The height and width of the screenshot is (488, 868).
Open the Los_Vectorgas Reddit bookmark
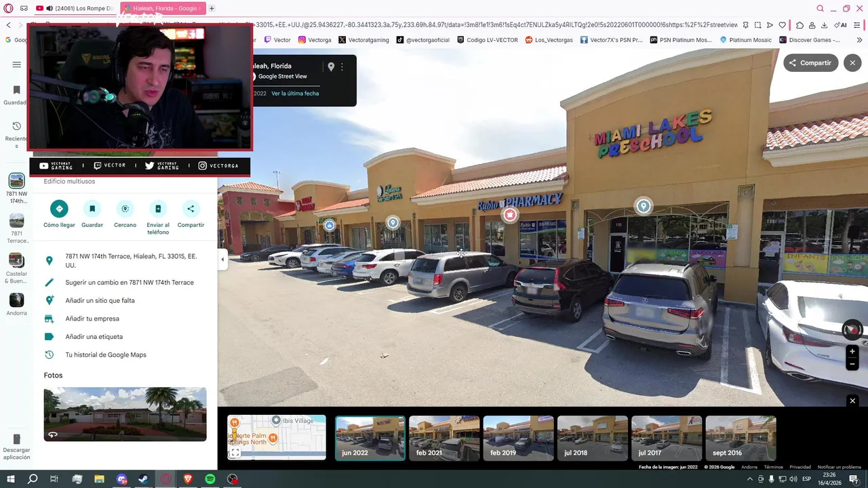tap(549, 40)
